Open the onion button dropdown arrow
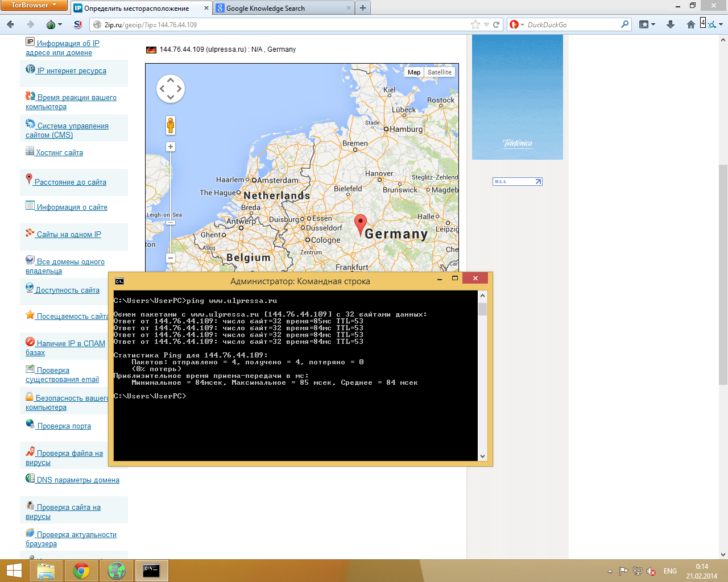 60,25
